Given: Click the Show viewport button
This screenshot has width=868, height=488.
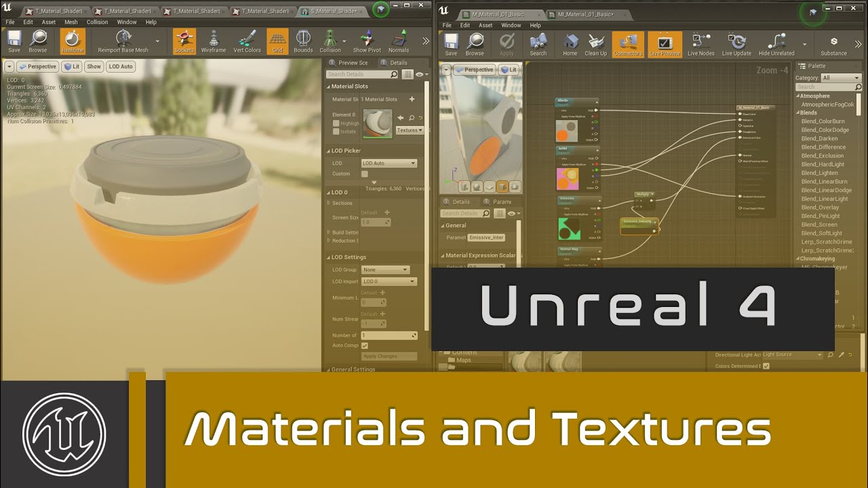Looking at the screenshot, I should pyautogui.click(x=94, y=66).
